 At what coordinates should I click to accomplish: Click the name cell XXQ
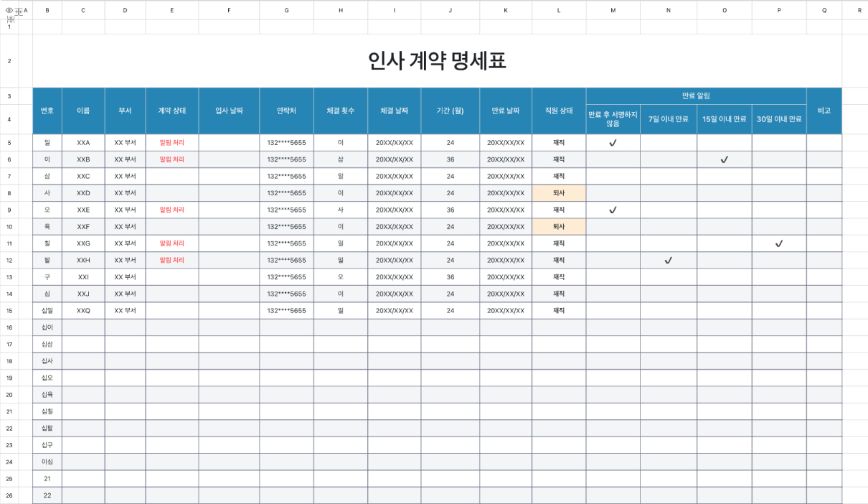click(x=83, y=311)
